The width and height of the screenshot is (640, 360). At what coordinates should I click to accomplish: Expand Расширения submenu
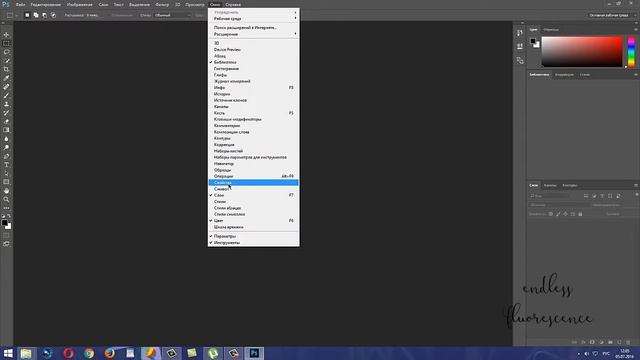tap(253, 34)
